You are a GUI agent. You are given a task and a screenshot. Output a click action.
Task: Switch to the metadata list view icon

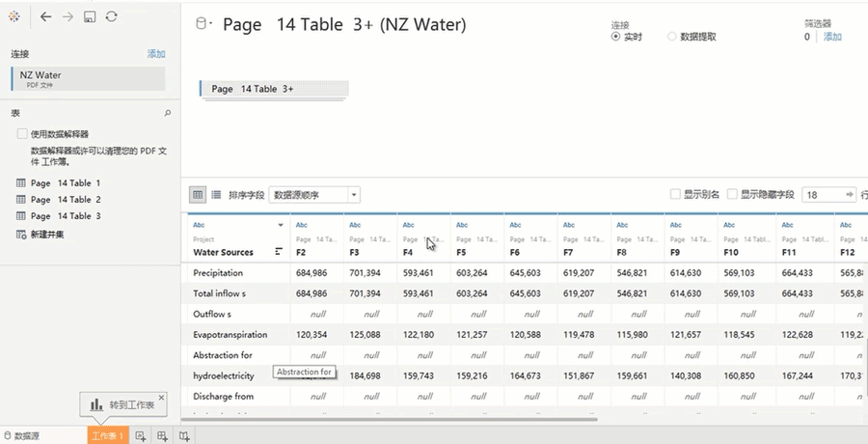tap(216, 195)
